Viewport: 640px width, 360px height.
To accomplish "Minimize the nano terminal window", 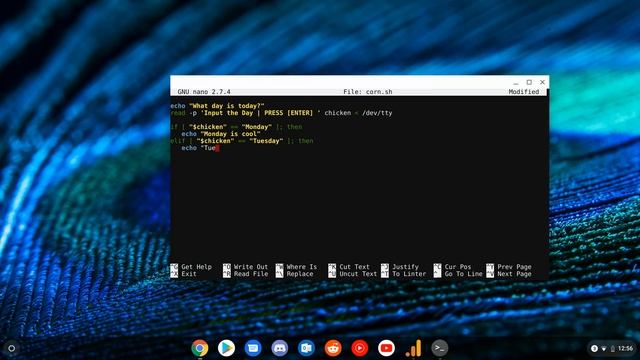I will (x=516, y=82).
